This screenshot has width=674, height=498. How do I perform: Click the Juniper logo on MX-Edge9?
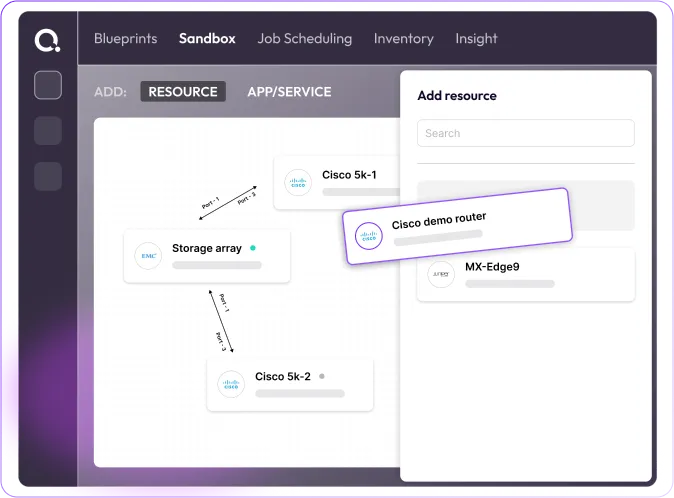pos(441,274)
